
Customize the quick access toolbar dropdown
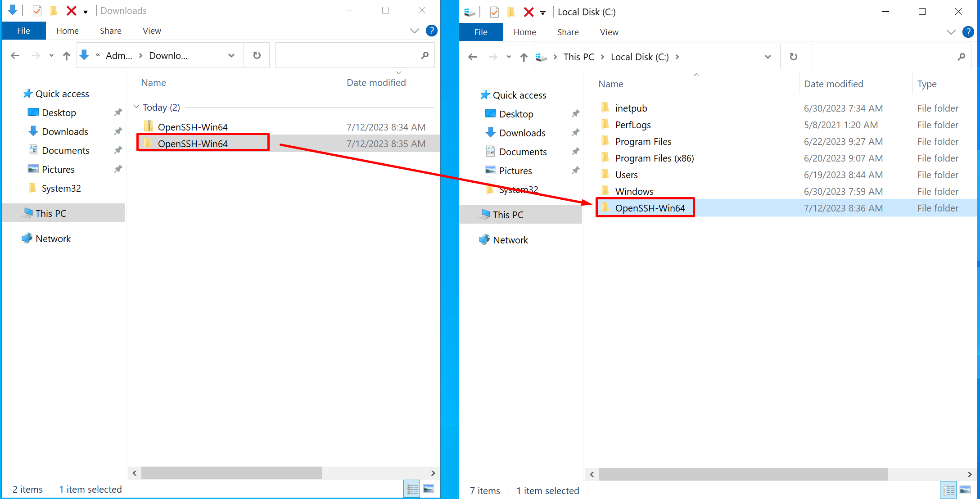pos(85,10)
